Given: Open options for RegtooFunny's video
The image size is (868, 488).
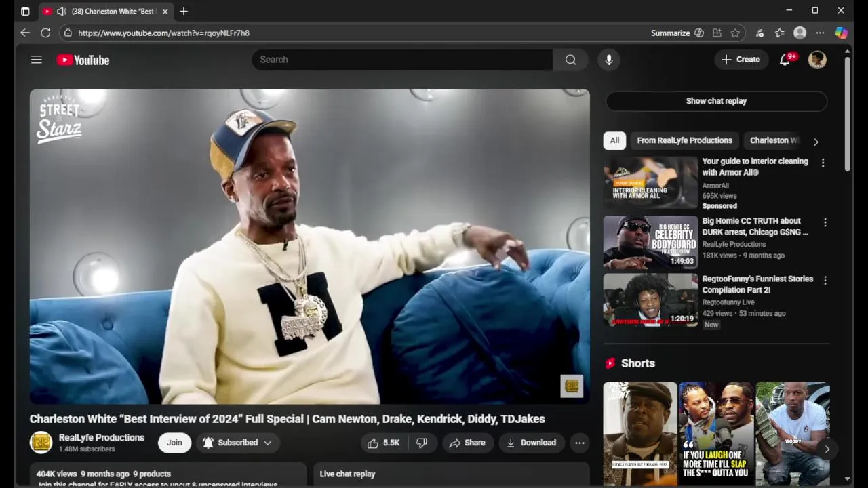Looking at the screenshot, I should (825, 280).
